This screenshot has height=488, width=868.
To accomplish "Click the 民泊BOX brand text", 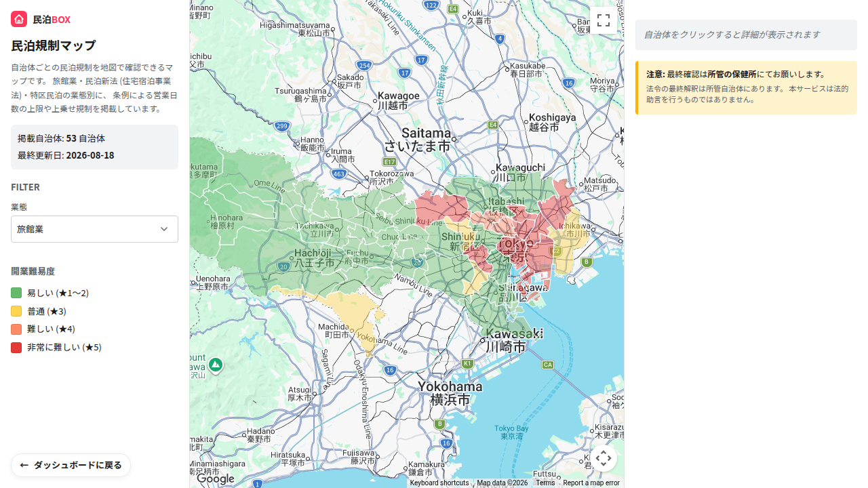I will click(x=52, y=19).
